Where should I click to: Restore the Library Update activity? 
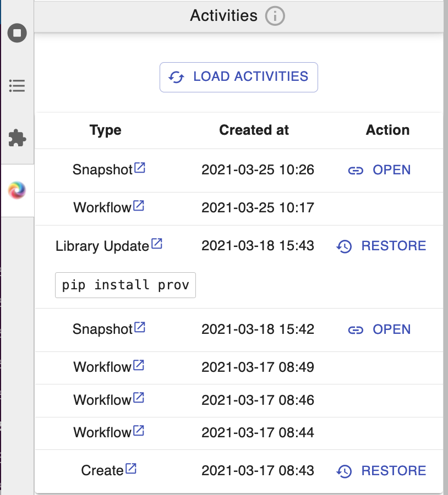(x=381, y=246)
